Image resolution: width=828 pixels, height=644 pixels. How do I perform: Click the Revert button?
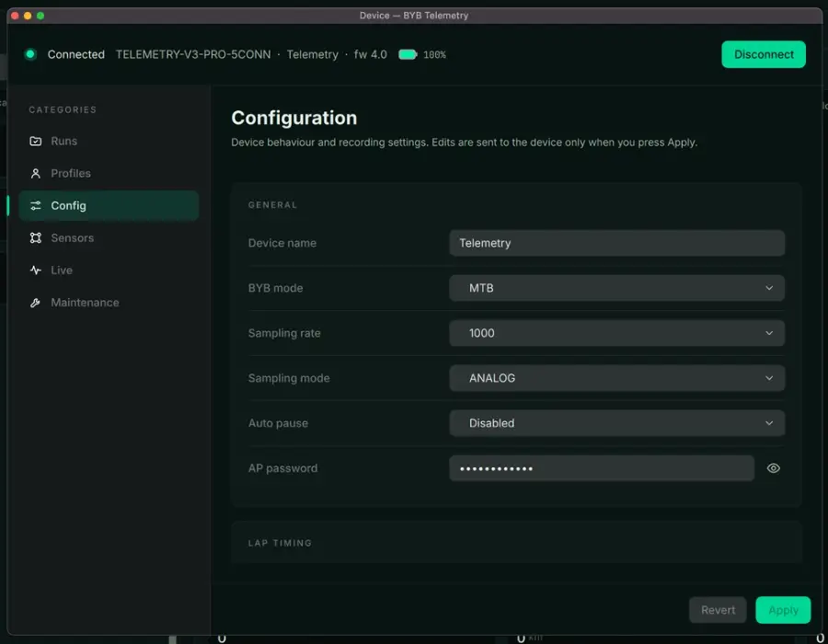718,610
